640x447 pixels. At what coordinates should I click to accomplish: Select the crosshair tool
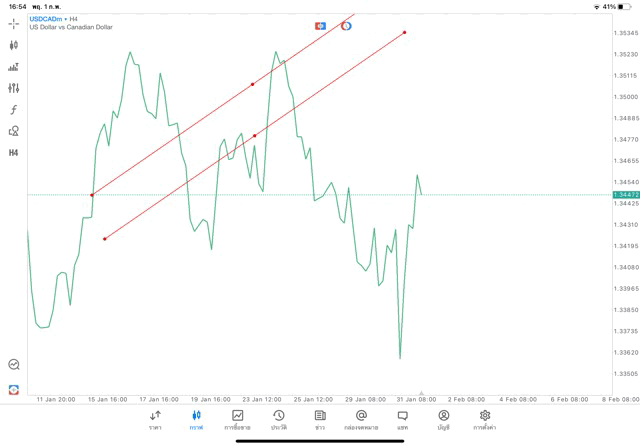click(14, 23)
